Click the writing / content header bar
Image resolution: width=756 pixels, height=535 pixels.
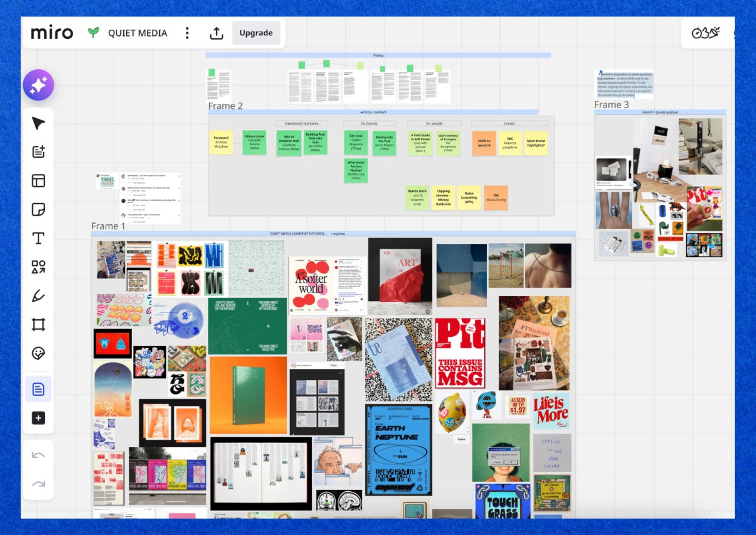[373, 112]
